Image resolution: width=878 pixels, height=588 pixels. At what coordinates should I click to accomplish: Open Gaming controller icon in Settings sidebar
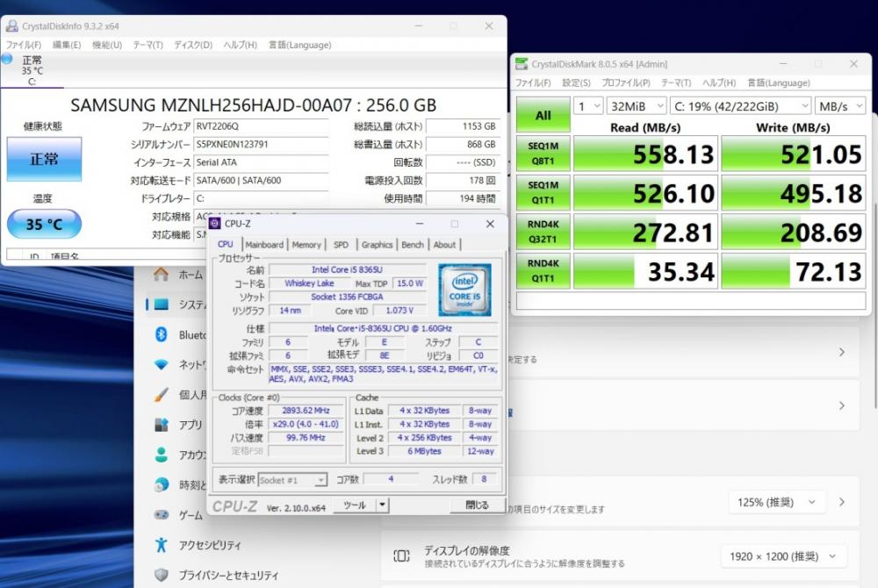162,514
